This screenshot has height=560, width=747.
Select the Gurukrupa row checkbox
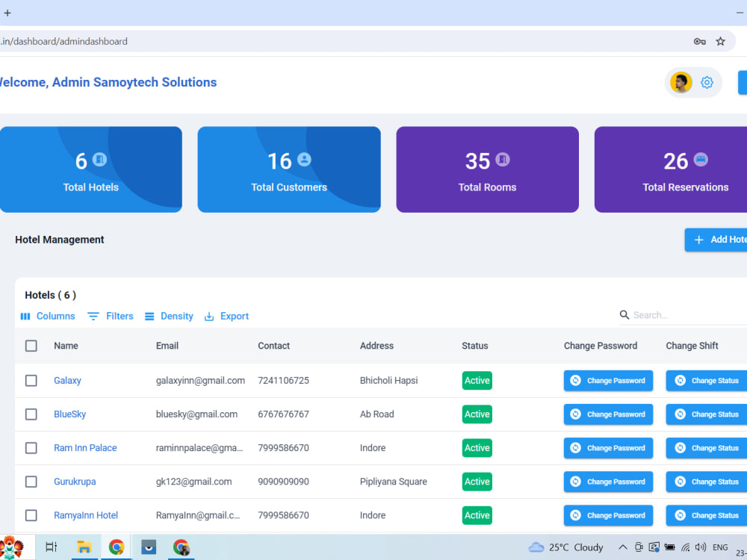click(x=31, y=482)
